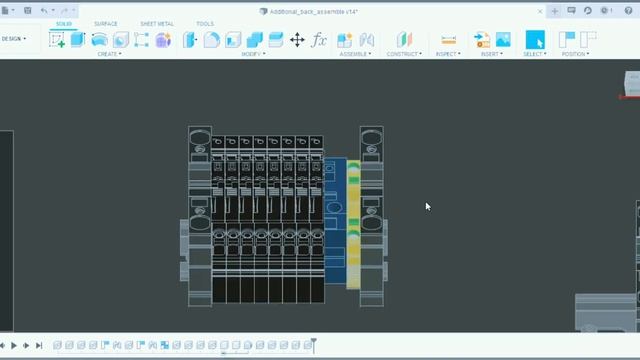The height and width of the screenshot is (360, 640).
Task: Select the New Component tool
Action: click(x=344, y=40)
